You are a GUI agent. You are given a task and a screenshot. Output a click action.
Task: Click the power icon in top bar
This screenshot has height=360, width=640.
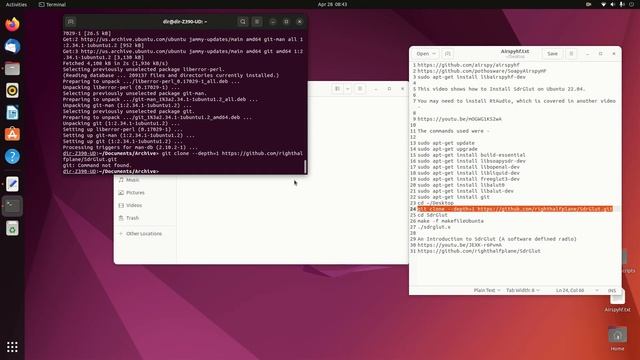(631, 4)
